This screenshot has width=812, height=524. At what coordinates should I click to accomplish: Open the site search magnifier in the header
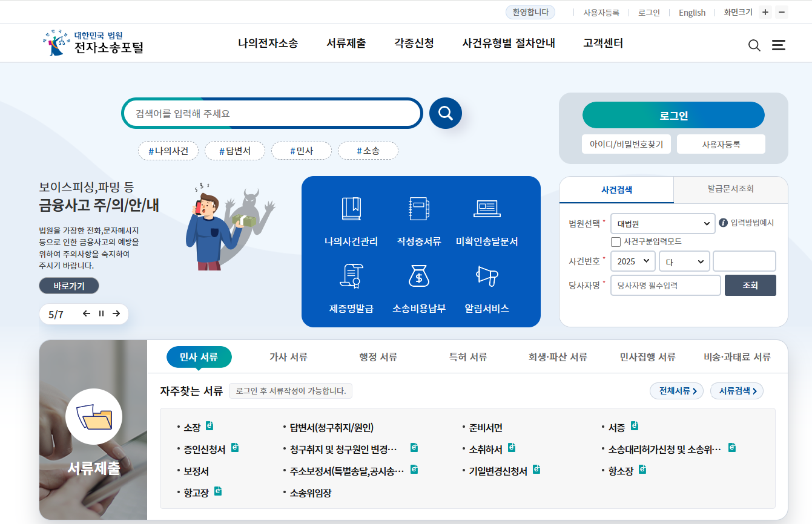(x=754, y=44)
